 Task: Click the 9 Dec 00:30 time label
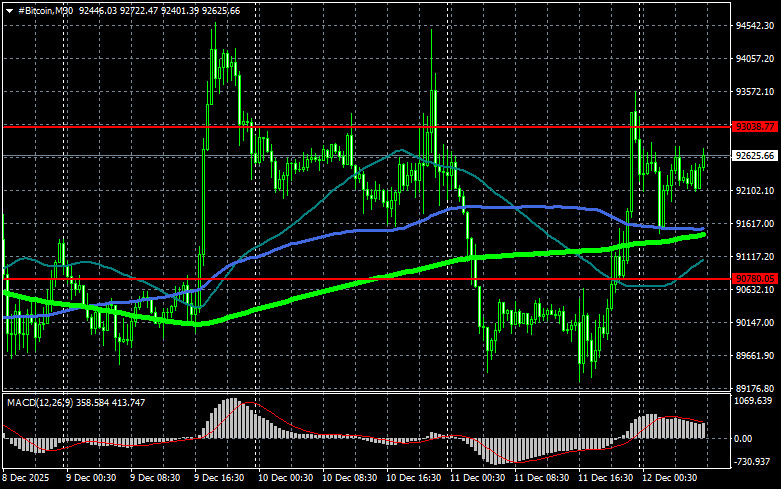coord(91,478)
